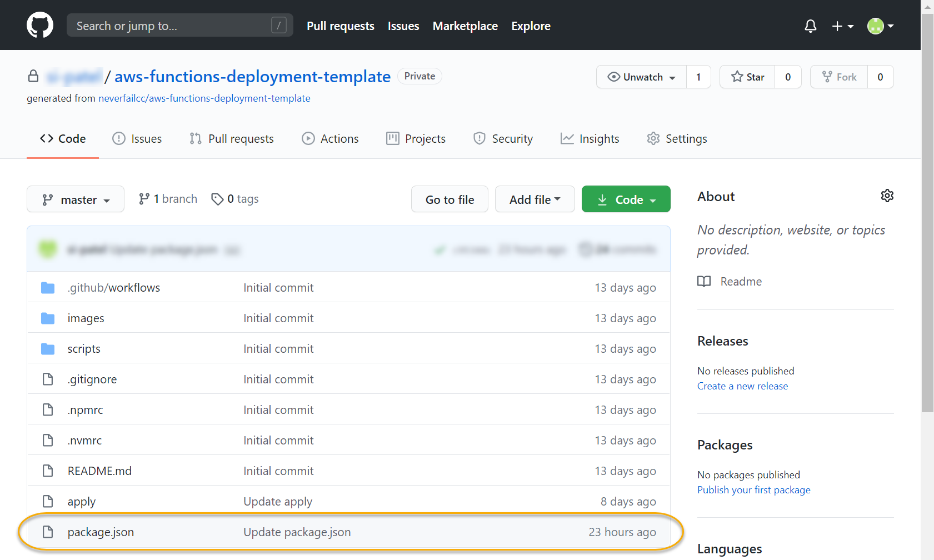Click the About section gear icon
Viewport: 934px width, 560px height.
click(887, 196)
